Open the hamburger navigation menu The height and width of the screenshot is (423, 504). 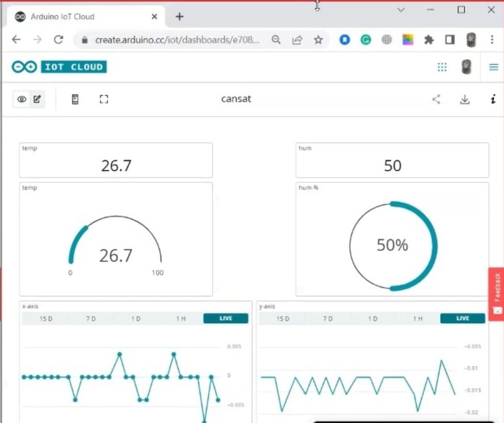tap(493, 67)
